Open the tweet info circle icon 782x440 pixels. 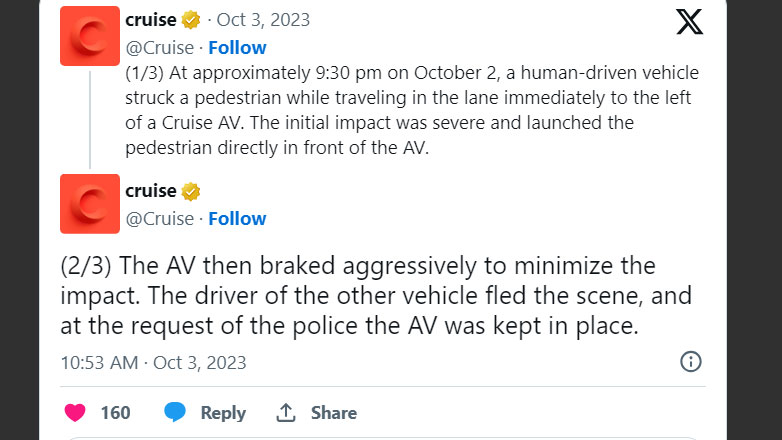pos(690,362)
